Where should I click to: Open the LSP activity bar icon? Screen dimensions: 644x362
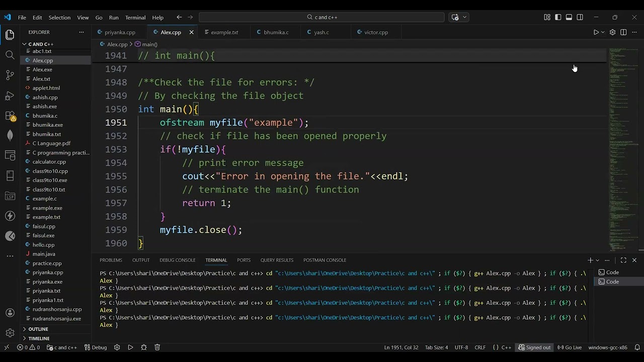pos(10,196)
